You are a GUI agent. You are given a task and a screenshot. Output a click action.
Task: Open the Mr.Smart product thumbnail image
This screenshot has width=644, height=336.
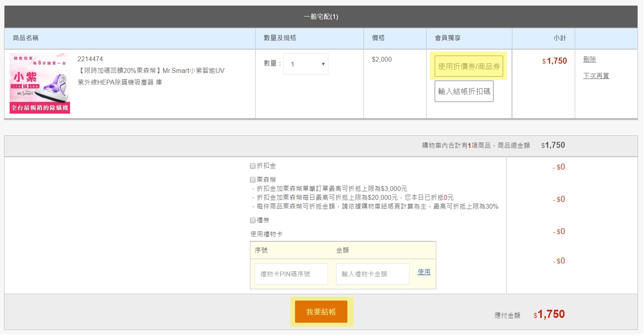coord(40,83)
